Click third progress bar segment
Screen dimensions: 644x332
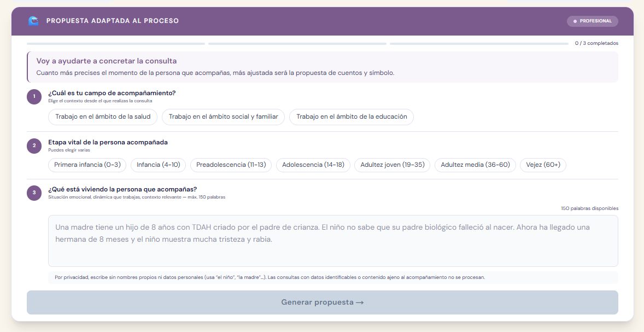coord(479,44)
